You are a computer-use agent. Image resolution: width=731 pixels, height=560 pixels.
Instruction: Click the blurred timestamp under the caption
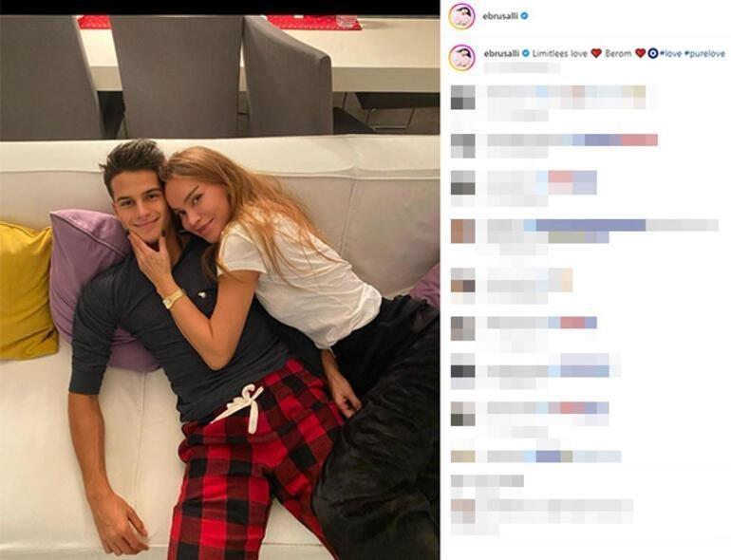(522, 67)
